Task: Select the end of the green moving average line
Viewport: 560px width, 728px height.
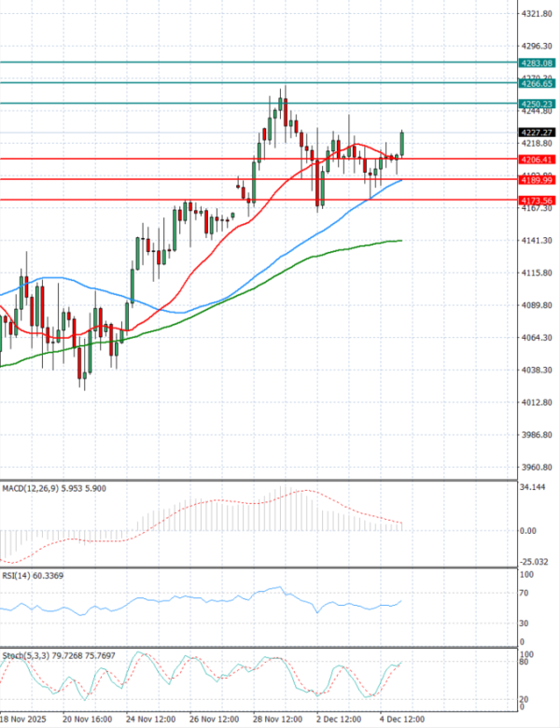Action: click(401, 241)
